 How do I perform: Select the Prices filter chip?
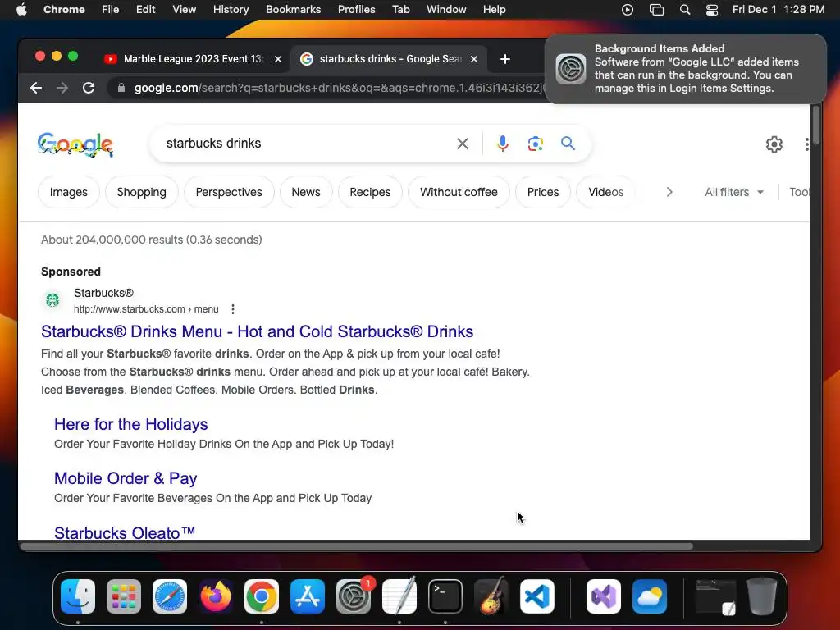[x=543, y=192]
